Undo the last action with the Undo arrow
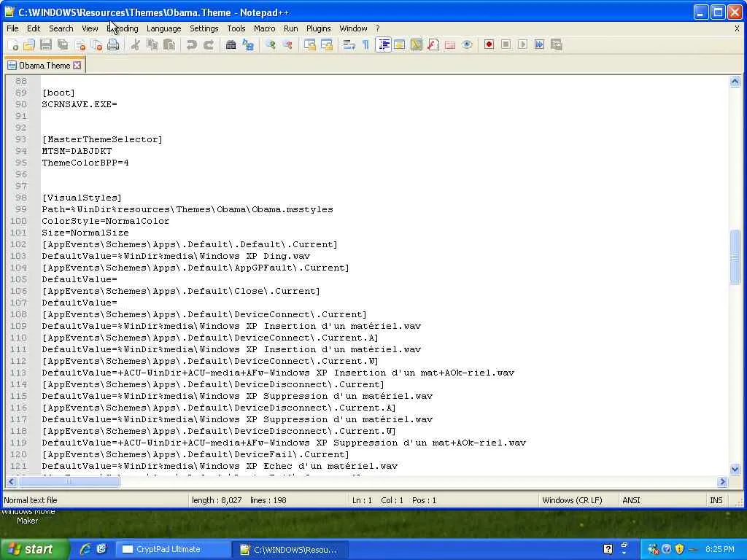 pyautogui.click(x=192, y=44)
